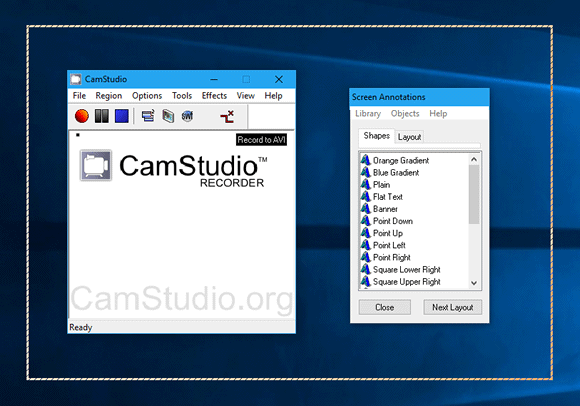The image size is (580, 406).
Task: Switch to the Shapes tab
Action: pyautogui.click(x=377, y=136)
